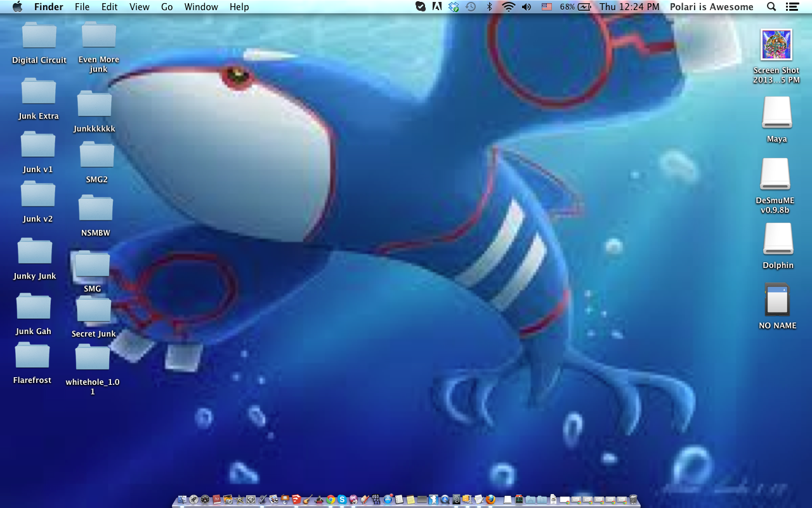This screenshot has width=812, height=508.
Task: Launch Skype from the Dock
Action: click(342, 500)
